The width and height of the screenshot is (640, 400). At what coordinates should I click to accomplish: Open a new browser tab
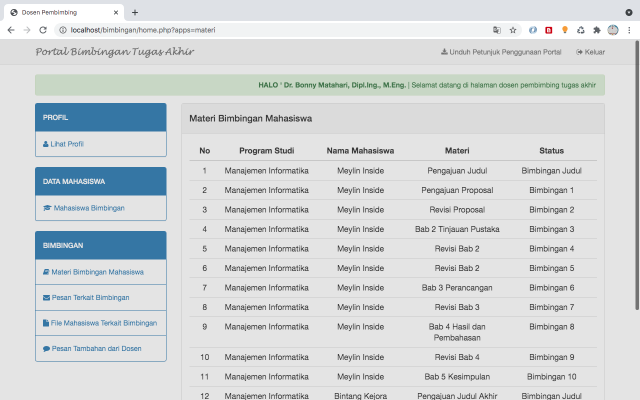[x=135, y=12]
